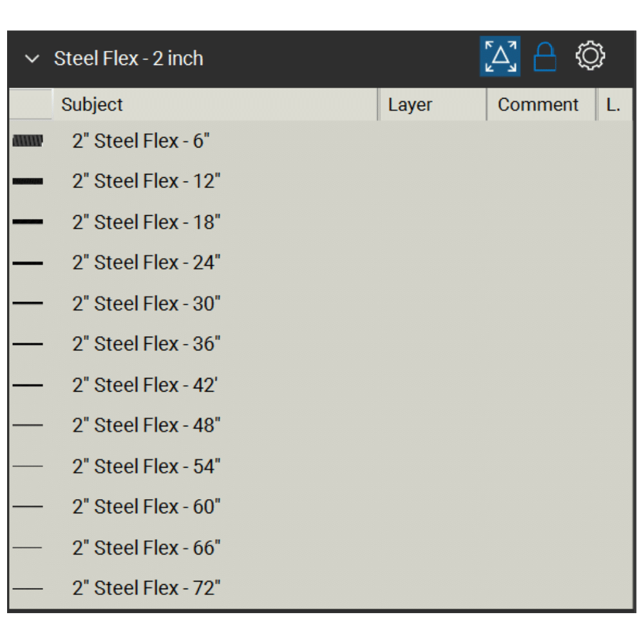Click the blue lock icon
Screen dimensions: 644x644
coord(545,57)
